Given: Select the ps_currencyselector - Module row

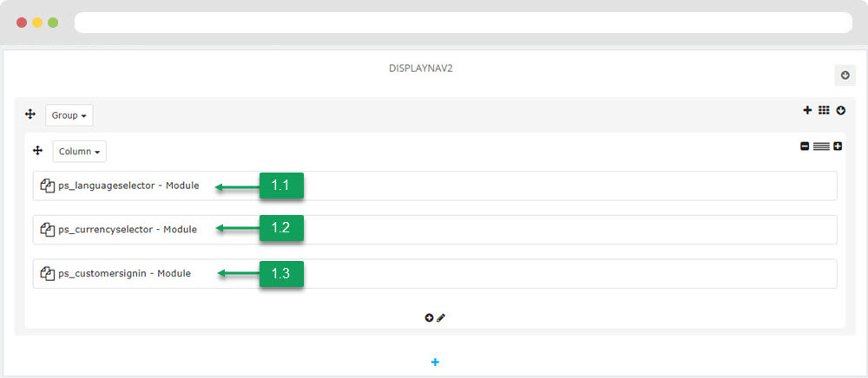Looking at the screenshot, I should coord(435,230).
